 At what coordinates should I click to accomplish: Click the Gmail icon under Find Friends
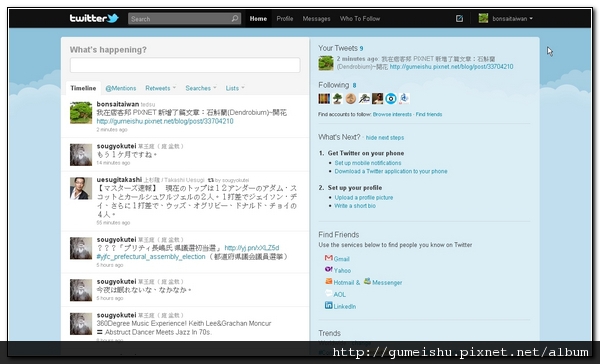click(328, 258)
